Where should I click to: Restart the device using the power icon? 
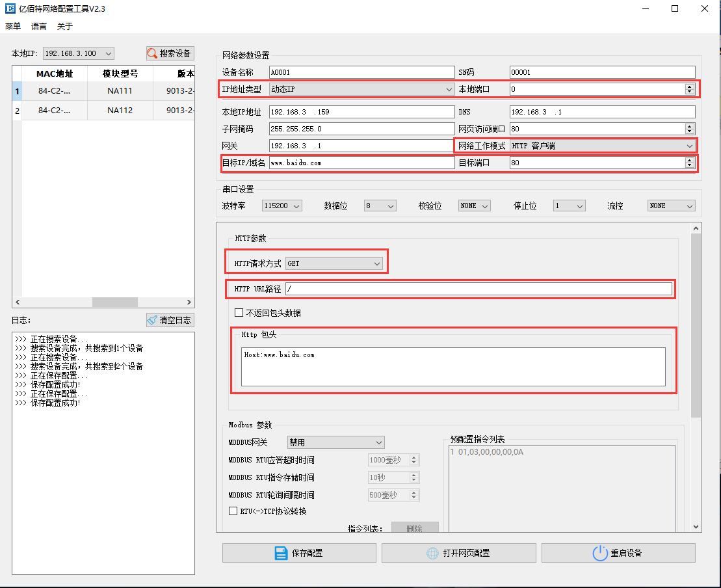601,552
